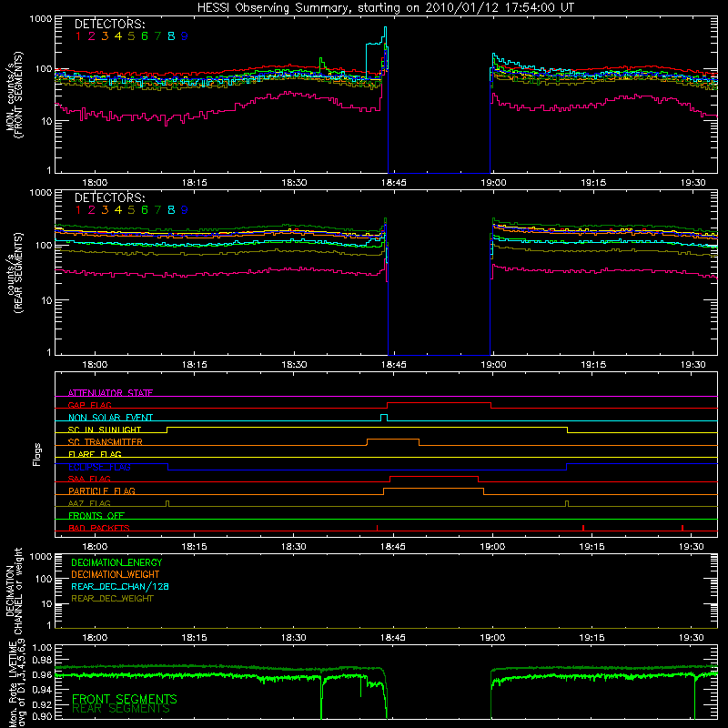Select detector 7 in front segments legend
This screenshot has height=728, width=728.
(x=157, y=36)
